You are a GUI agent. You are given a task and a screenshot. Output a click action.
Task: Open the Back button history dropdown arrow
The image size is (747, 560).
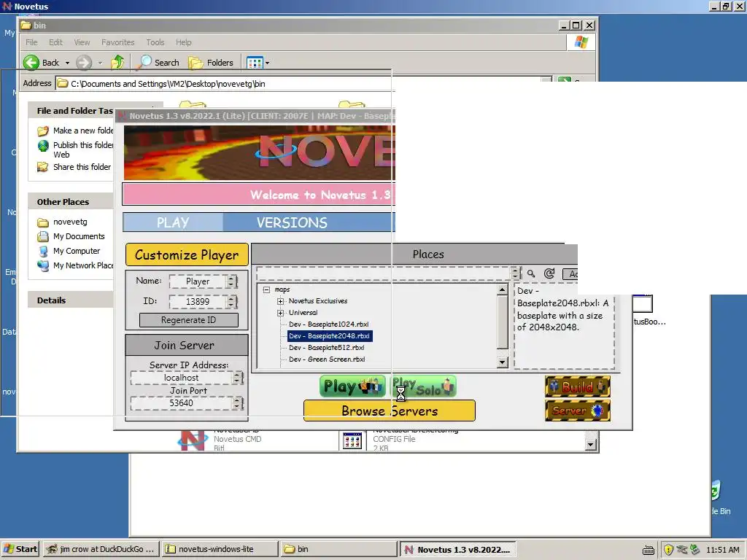67,63
